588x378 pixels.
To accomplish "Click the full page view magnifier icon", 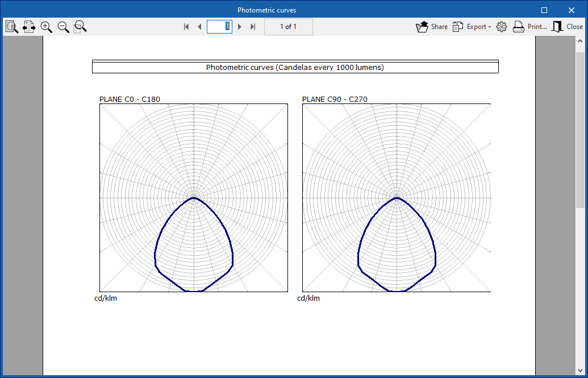I will pos(12,27).
